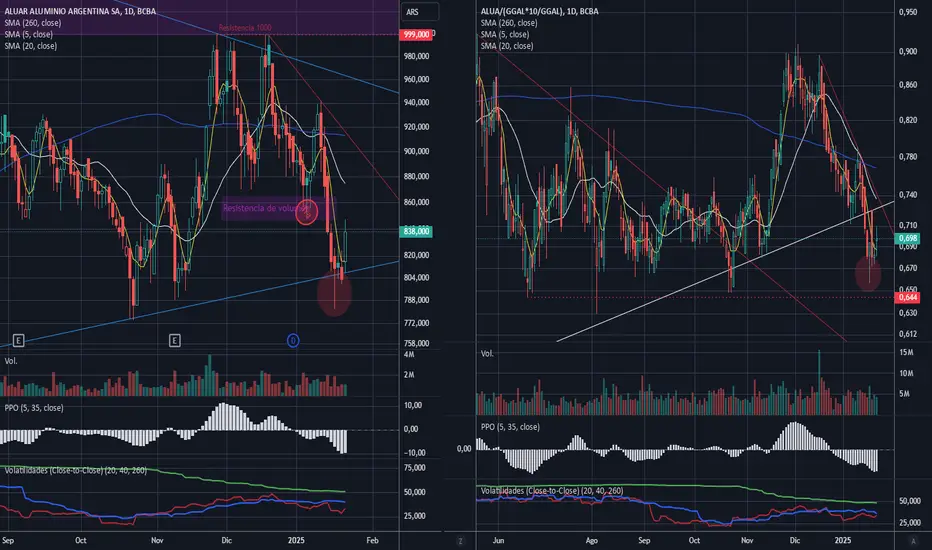Click the Dic label on left time axis
This screenshot has width=932, height=550.
(x=226, y=540)
